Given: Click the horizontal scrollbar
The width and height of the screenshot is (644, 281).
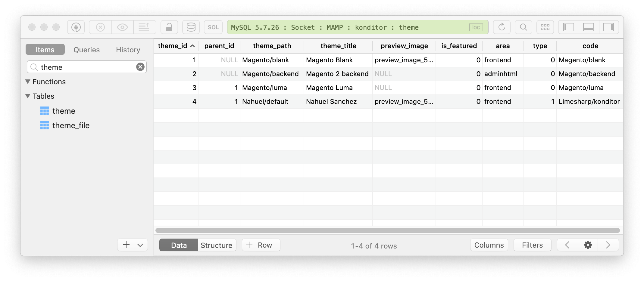Looking at the screenshot, I should point(388,230).
